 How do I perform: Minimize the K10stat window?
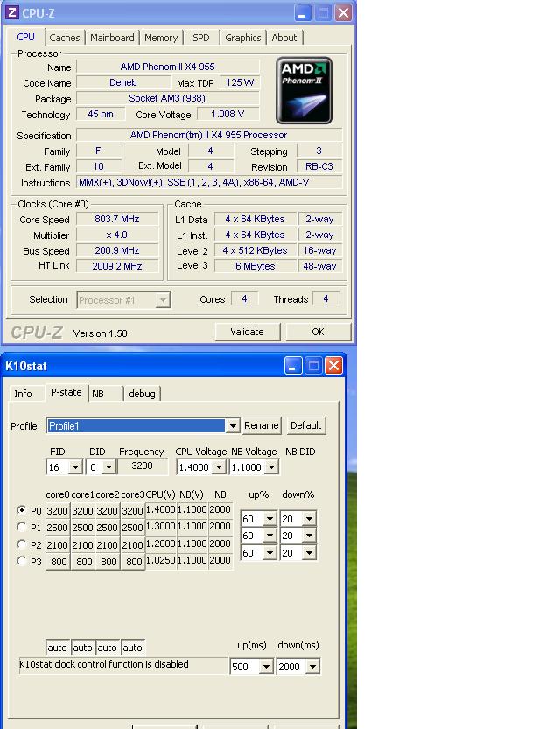pos(293,366)
